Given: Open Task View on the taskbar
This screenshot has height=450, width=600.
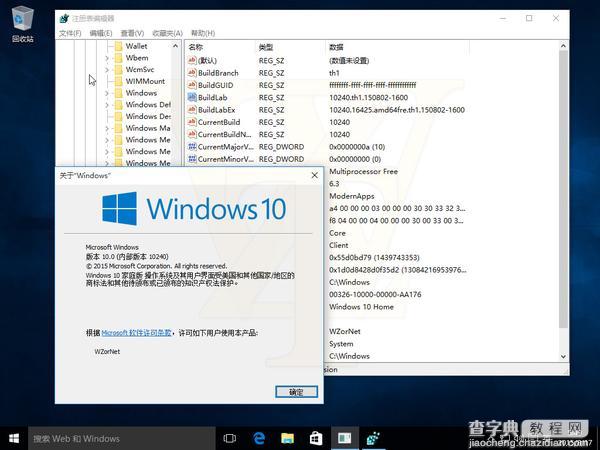Looking at the screenshot, I should tap(230, 439).
